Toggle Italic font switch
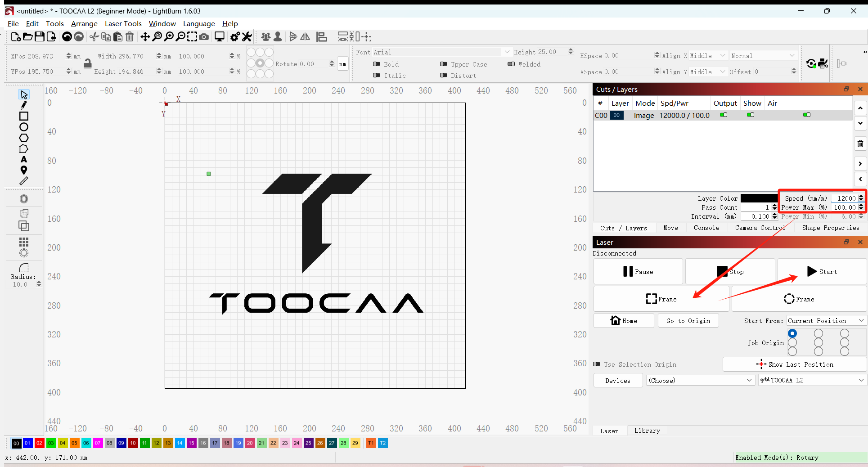 tap(377, 75)
